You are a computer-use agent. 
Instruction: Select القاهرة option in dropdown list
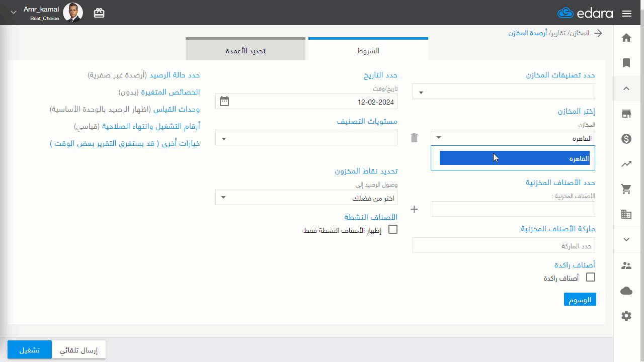click(515, 158)
